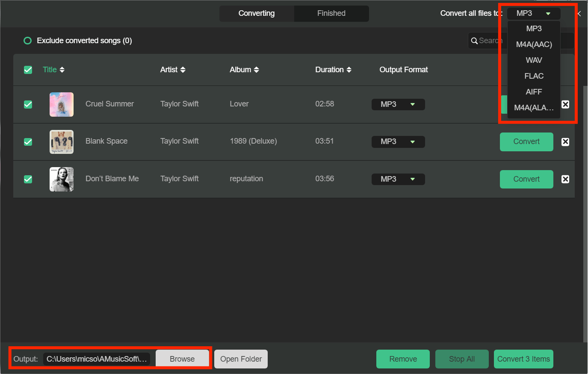Screen dimensions: 588x374
Task: Uncheck the Cruel Summer checkbox
Action: point(28,104)
